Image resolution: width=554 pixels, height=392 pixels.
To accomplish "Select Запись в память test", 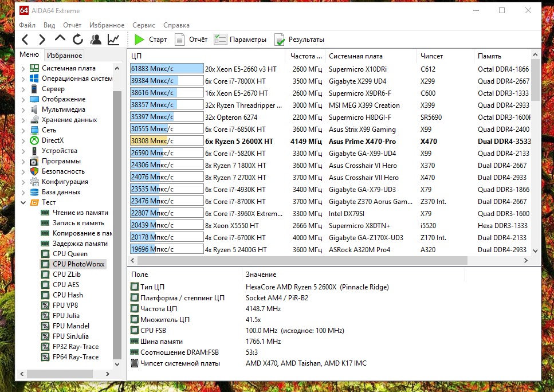I will [78, 223].
